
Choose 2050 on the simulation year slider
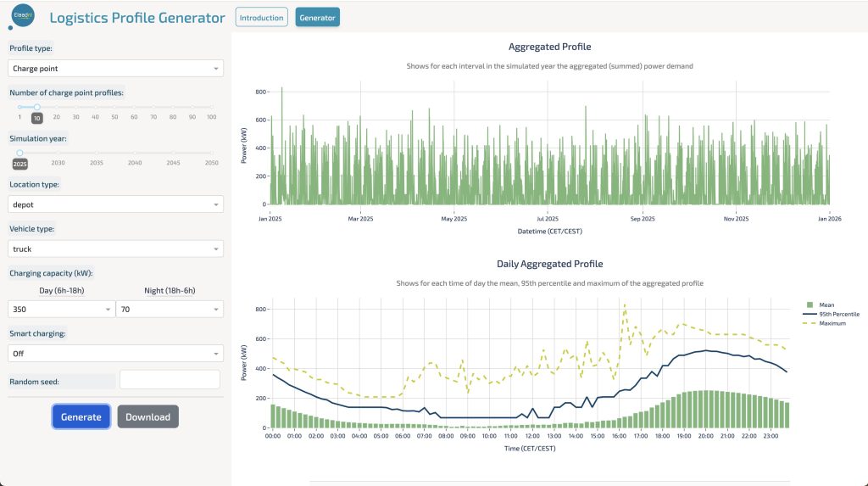coord(211,153)
